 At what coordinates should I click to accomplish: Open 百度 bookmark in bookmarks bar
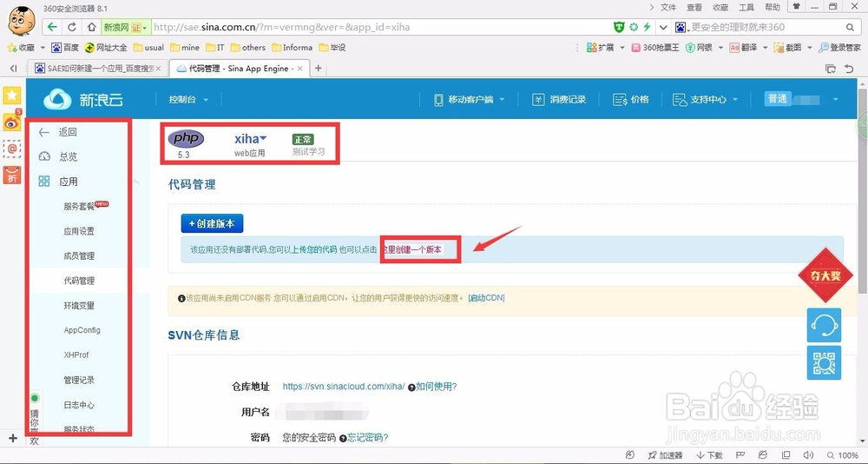[65, 48]
